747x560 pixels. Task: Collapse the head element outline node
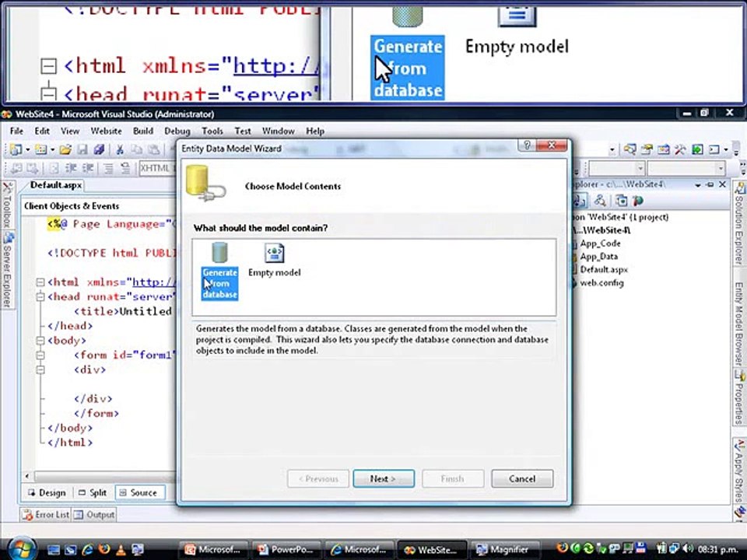[x=40, y=296]
